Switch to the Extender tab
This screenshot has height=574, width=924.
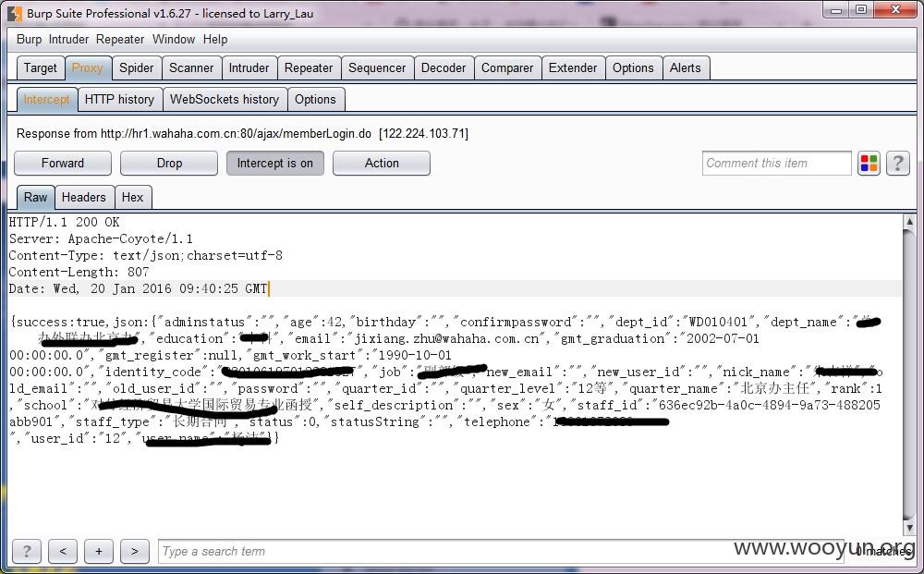[x=573, y=67]
